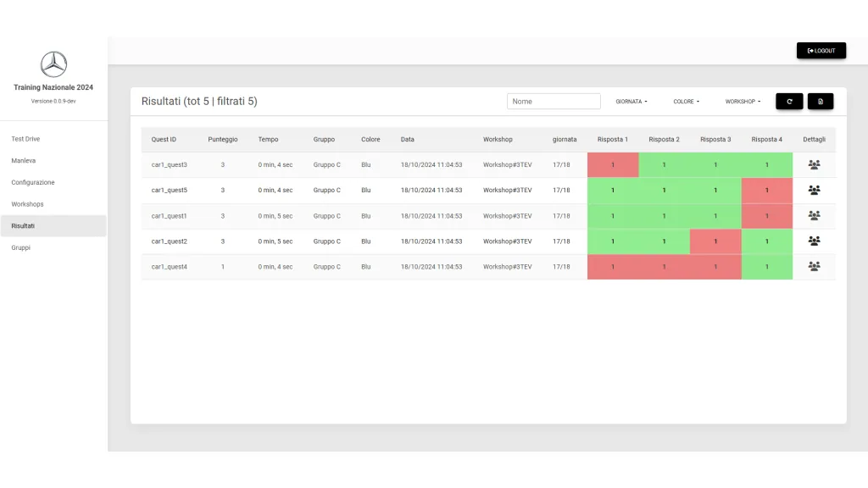Click the red Risposta 4 cell for car1_quest5
868x488 pixels.
pyautogui.click(x=766, y=191)
